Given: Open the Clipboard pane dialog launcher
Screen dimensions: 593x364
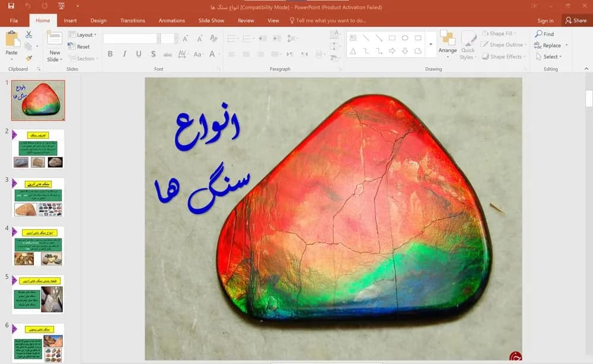Looking at the screenshot, I should tap(39, 69).
